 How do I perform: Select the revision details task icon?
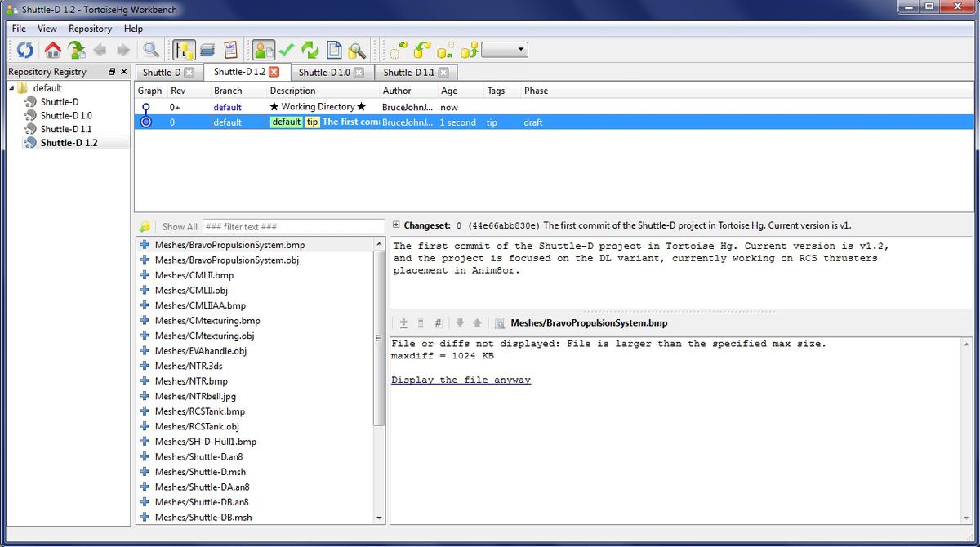[263, 50]
